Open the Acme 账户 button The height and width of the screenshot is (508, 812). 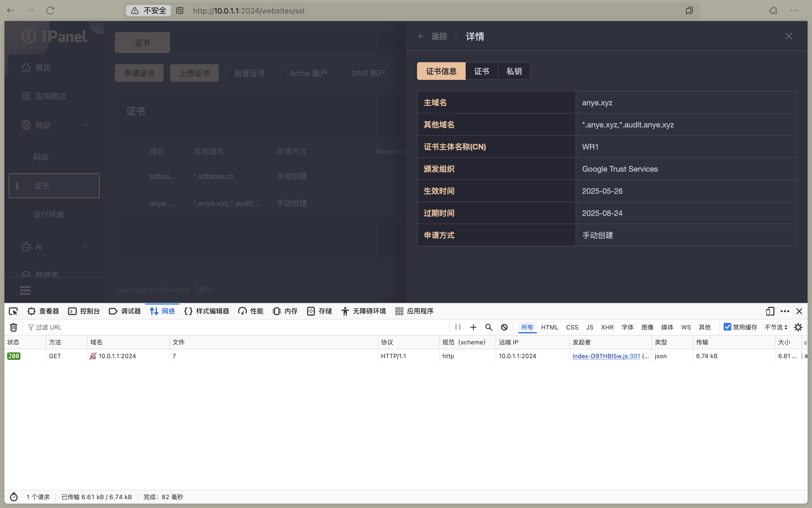click(308, 73)
